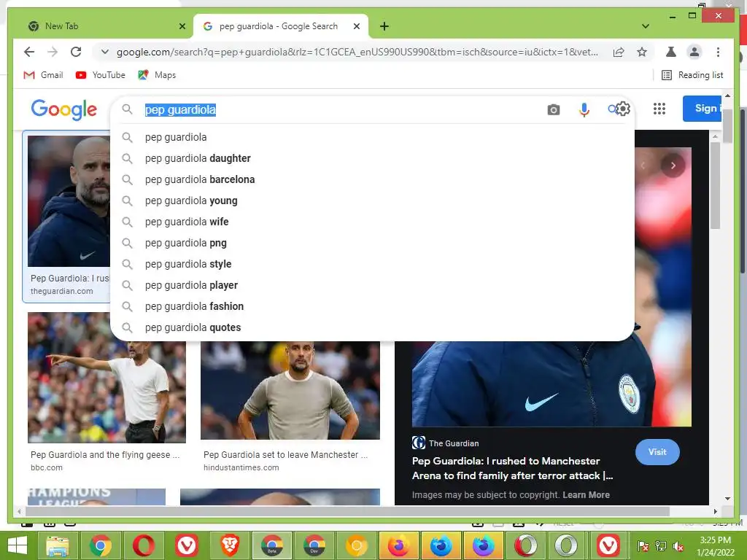This screenshot has width=747, height=560.
Task: Open File Explorer from taskbar
Action: tap(57, 545)
